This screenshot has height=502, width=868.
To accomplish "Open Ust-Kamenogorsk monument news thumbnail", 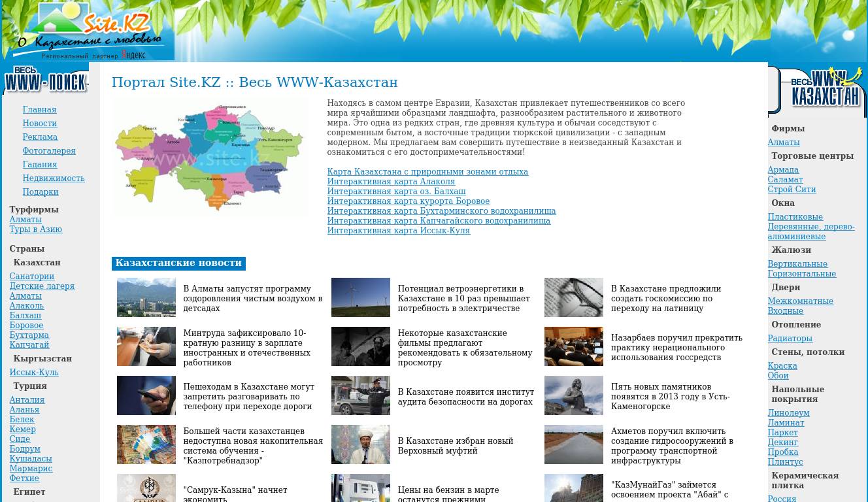I will (573, 395).
